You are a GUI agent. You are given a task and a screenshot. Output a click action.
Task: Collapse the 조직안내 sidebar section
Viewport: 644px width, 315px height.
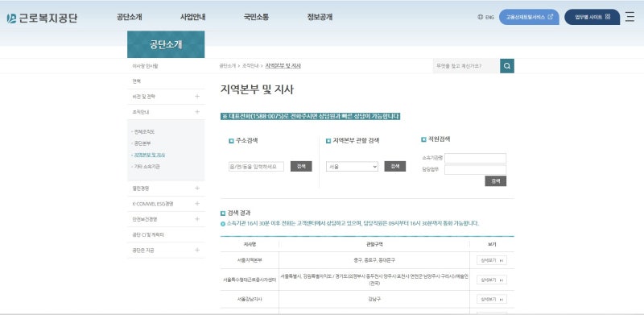point(197,112)
